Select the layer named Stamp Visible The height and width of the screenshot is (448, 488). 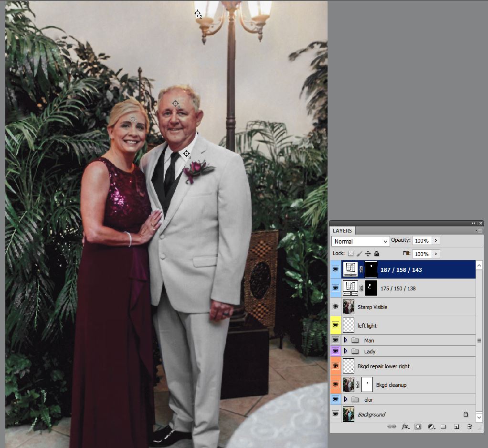pyautogui.click(x=372, y=307)
